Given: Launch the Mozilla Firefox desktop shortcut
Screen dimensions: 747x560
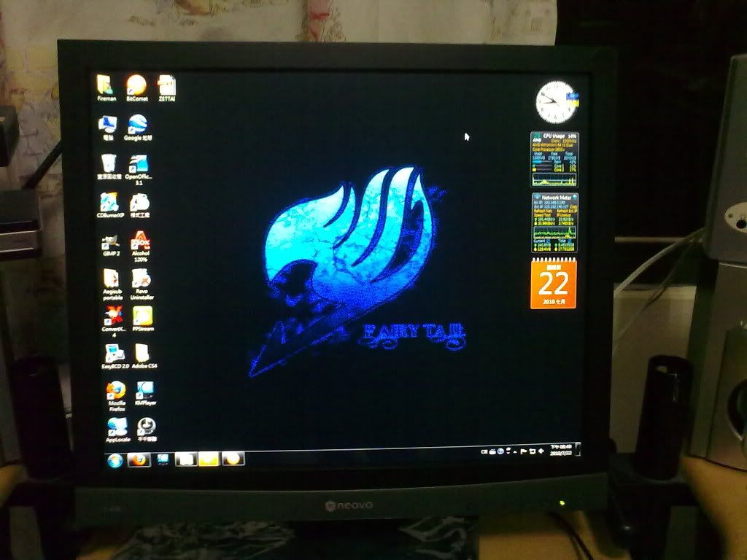Looking at the screenshot, I should point(117,396).
